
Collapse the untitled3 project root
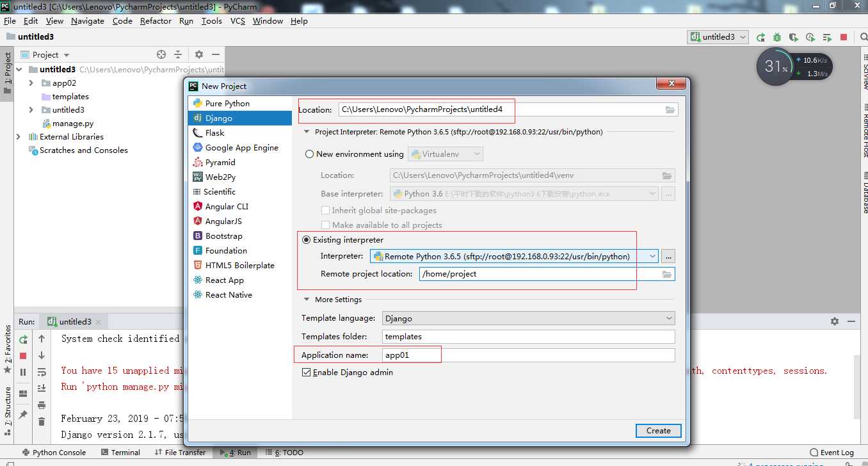(x=18, y=69)
